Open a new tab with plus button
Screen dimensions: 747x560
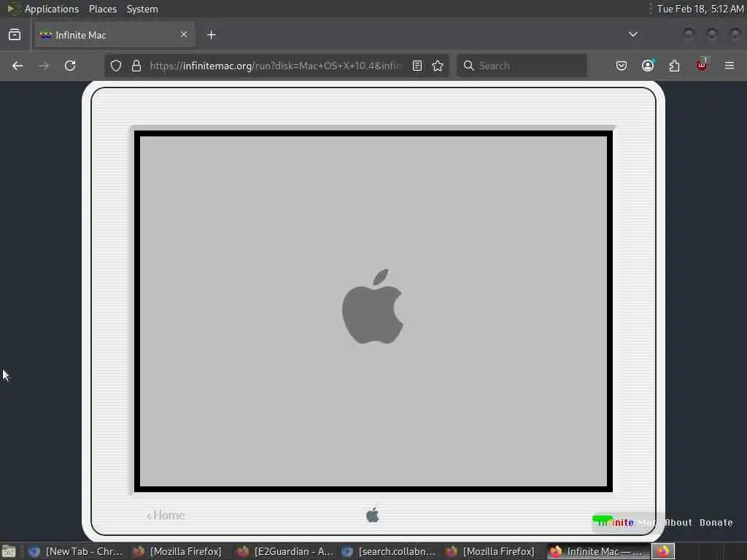(x=212, y=35)
